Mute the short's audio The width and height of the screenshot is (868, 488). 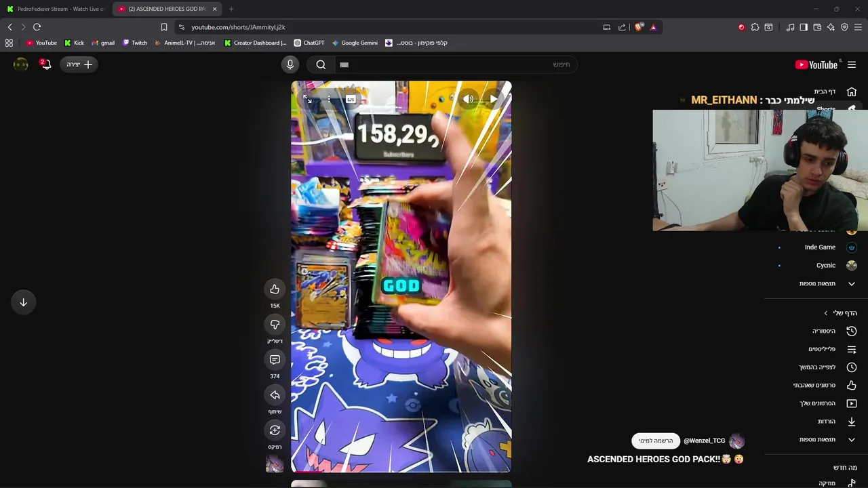click(x=469, y=99)
